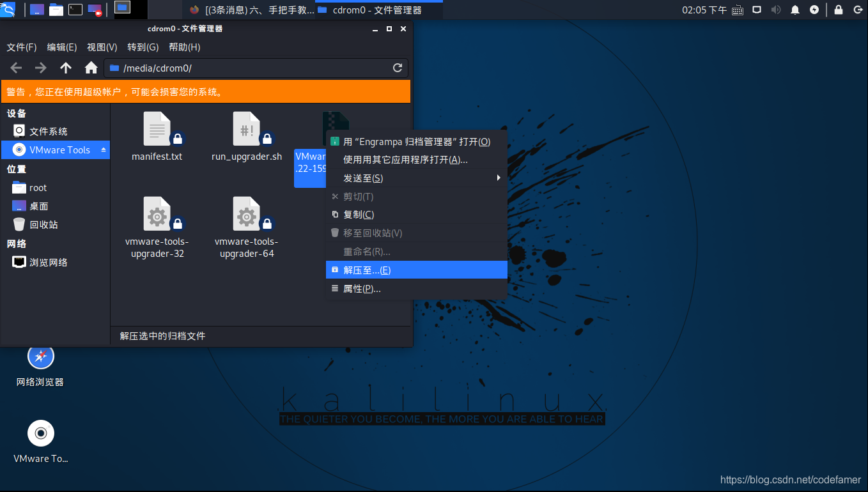Open the 文件(F) menu

22,47
